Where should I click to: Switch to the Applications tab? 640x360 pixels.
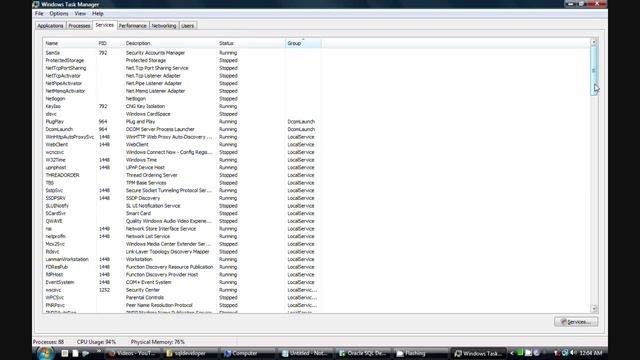coord(50,26)
